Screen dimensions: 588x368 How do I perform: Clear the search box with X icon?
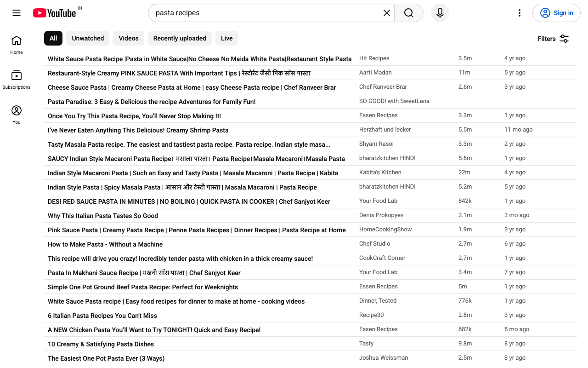387,13
